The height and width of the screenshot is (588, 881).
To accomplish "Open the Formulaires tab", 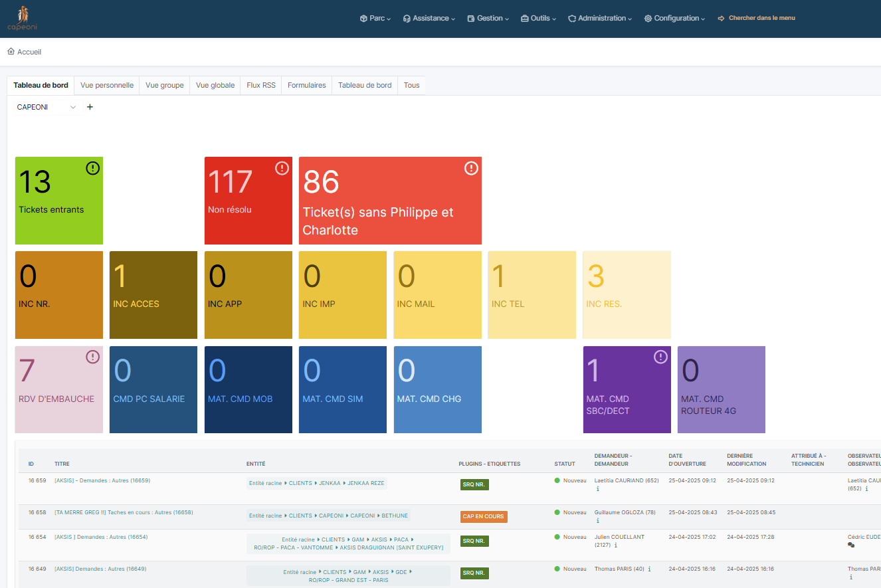I will pyautogui.click(x=307, y=86).
